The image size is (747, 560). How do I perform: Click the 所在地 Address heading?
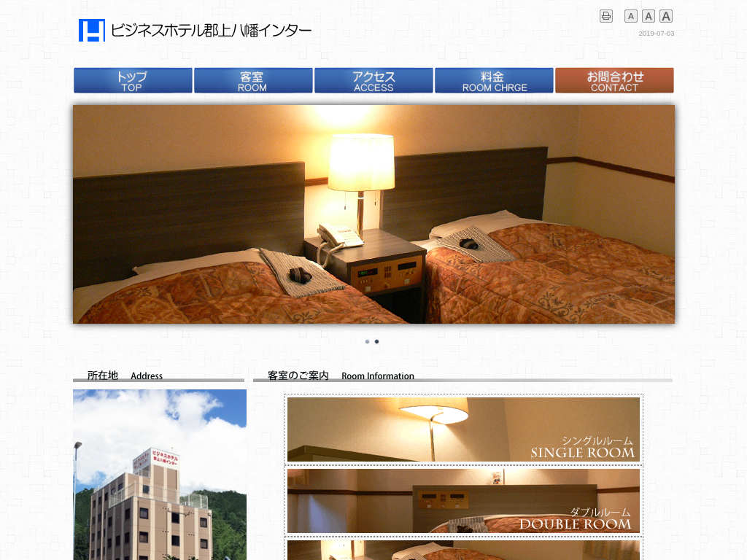click(x=125, y=376)
